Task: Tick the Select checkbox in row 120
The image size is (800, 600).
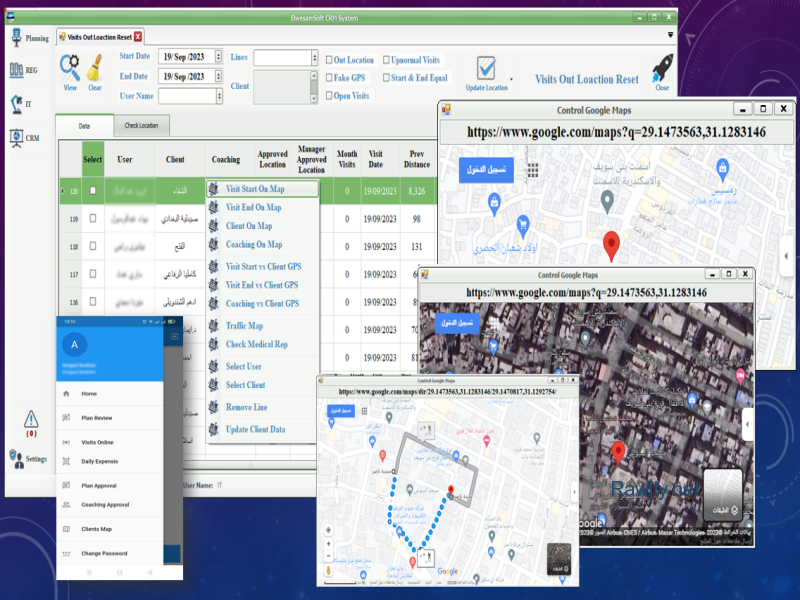Action: point(93,191)
